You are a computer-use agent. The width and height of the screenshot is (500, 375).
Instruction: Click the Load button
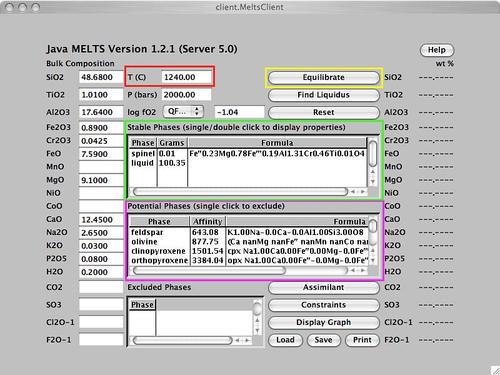click(285, 340)
